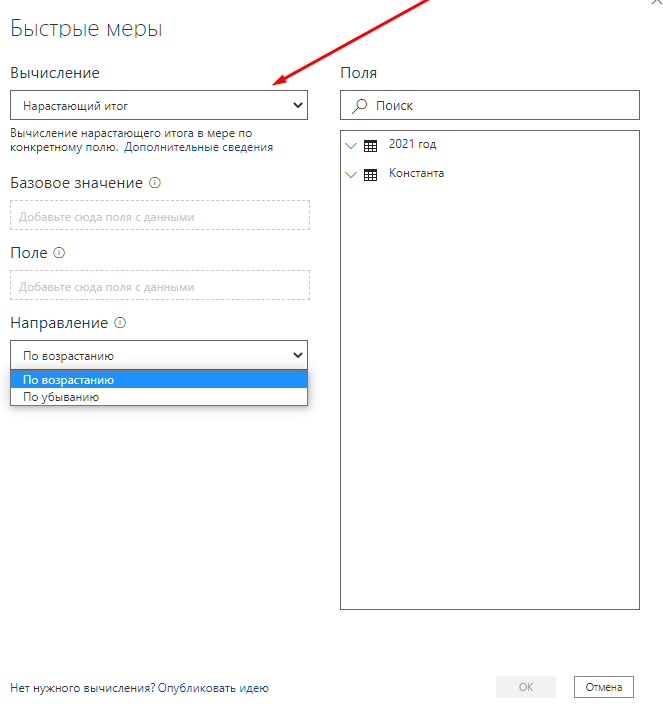663x715 pixels.
Task: Click the Поле data drop area
Action: point(160,285)
